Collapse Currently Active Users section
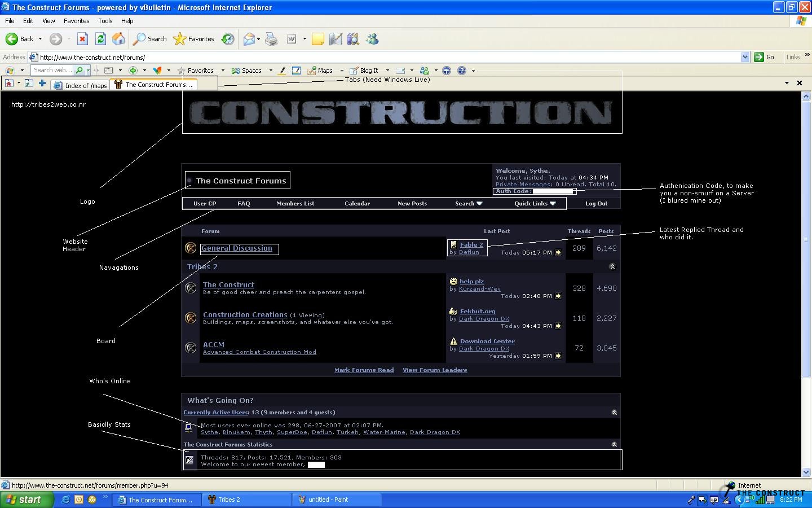The width and height of the screenshot is (812, 508). pos(614,413)
